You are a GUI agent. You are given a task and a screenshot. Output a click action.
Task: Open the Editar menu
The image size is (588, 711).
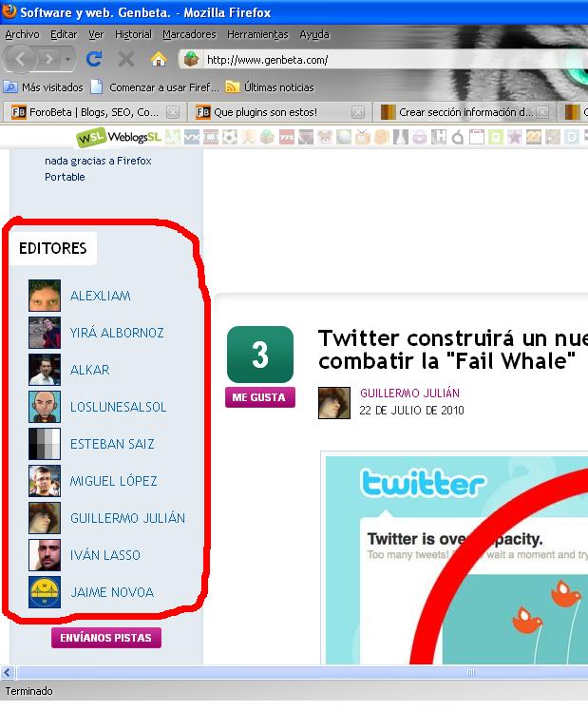[64, 34]
